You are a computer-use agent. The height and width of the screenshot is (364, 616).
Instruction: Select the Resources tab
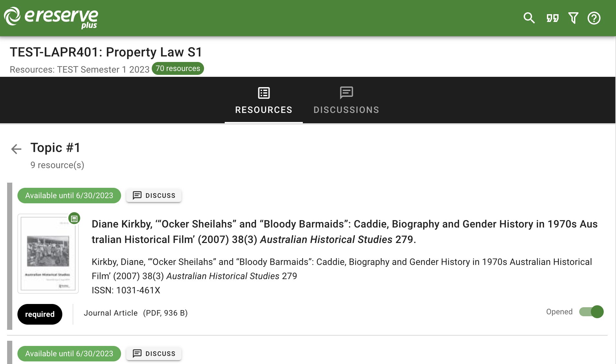[263, 110]
